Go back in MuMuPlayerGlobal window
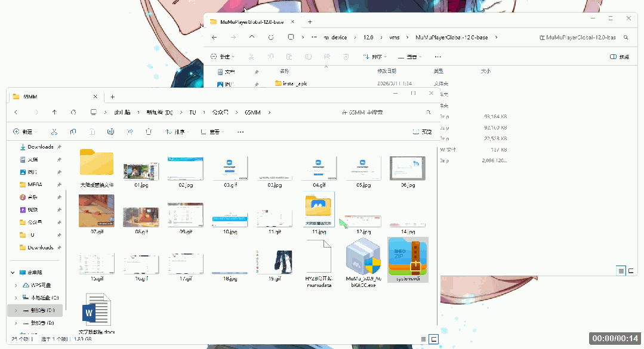Image resolution: width=644 pixels, height=349 pixels. point(214,38)
